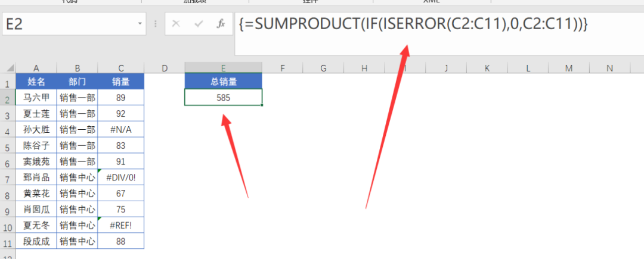The image size is (644, 259).
Task: Click the Insert Function fx icon
Action: (x=221, y=24)
